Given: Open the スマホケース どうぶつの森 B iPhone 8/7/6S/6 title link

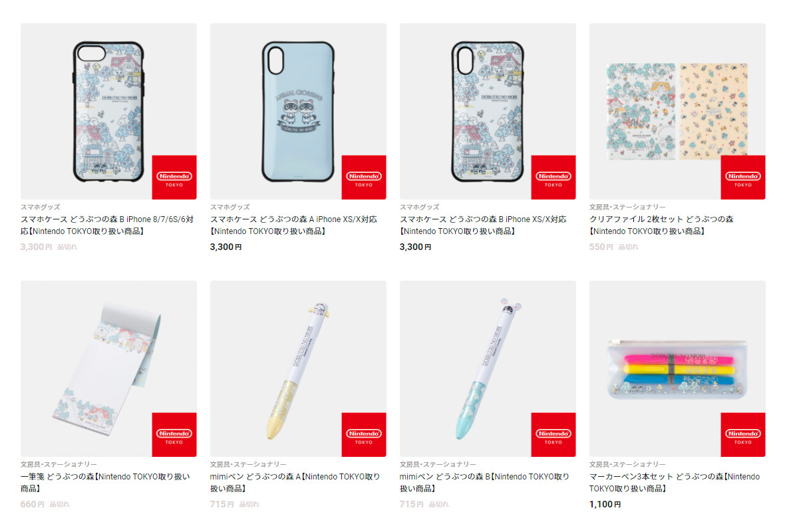Looking at the screenshot, I should click(107, 225).
